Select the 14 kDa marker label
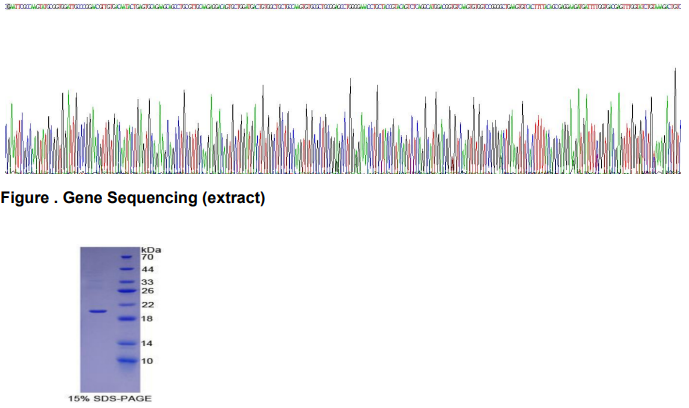 click(147, 343)
